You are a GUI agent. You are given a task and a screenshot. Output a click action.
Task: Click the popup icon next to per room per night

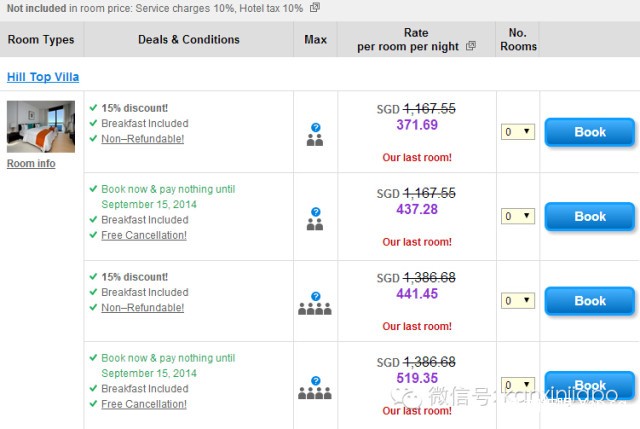tap(471, 47)
